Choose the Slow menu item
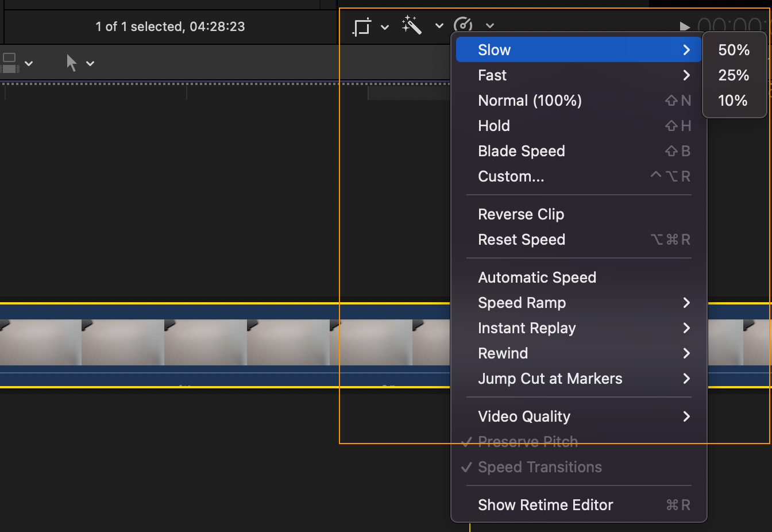The height and width of the screenshot is (532, 772). coord(579,50)
